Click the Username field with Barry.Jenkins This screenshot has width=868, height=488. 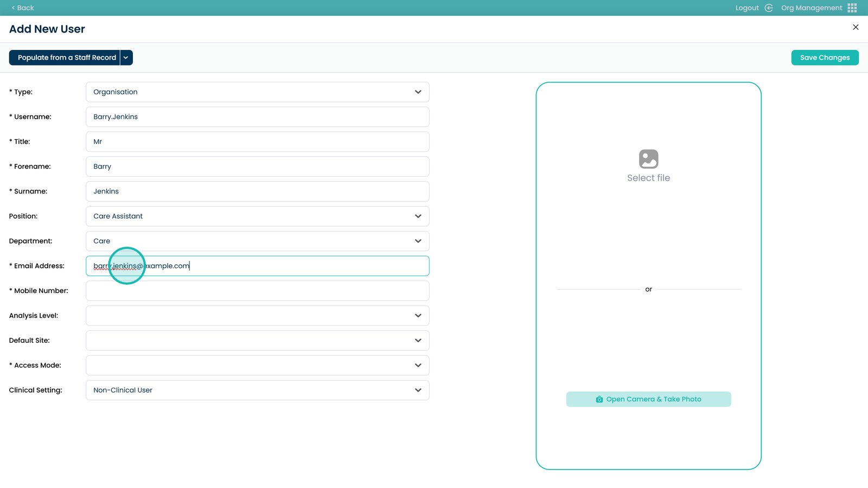(258, 117)
